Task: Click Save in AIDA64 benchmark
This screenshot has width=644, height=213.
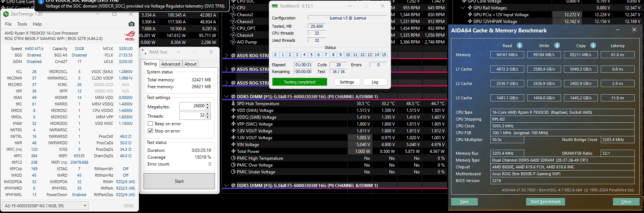Action: tap(464, 202)
